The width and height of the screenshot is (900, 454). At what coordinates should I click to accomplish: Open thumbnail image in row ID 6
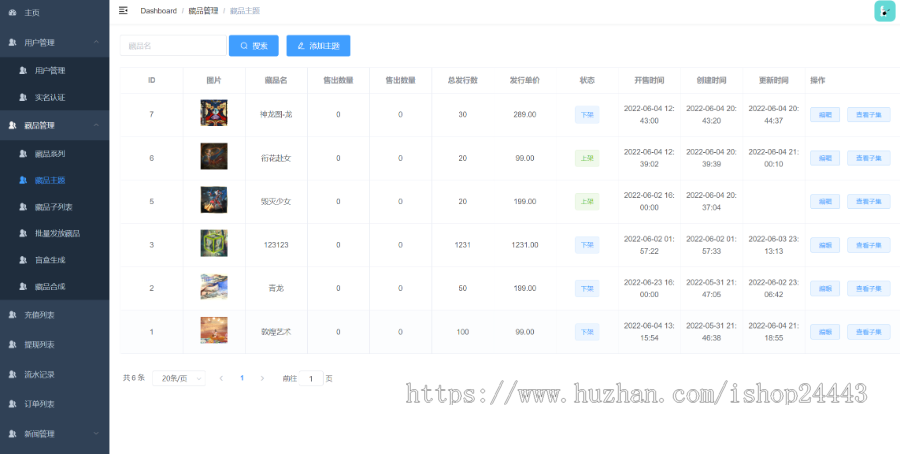point(214,157)
